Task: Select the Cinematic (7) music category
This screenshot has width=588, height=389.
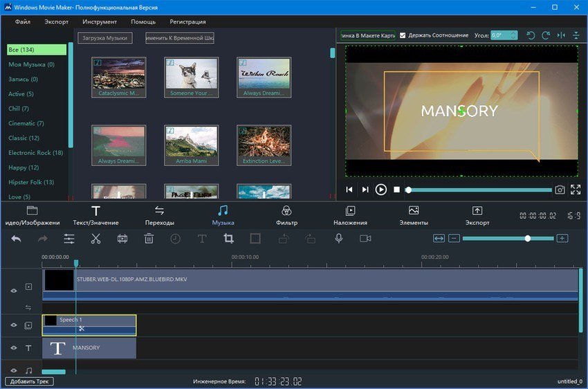Action: coord(26,123)
